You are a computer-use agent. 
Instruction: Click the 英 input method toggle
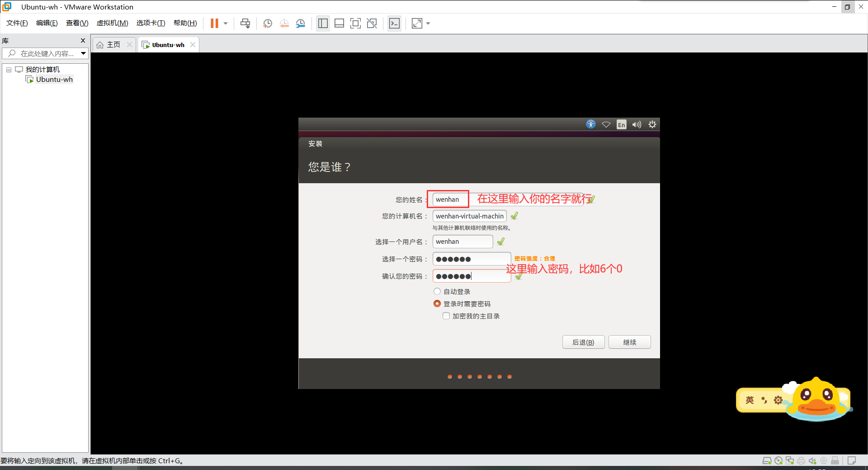pos(750,400)
